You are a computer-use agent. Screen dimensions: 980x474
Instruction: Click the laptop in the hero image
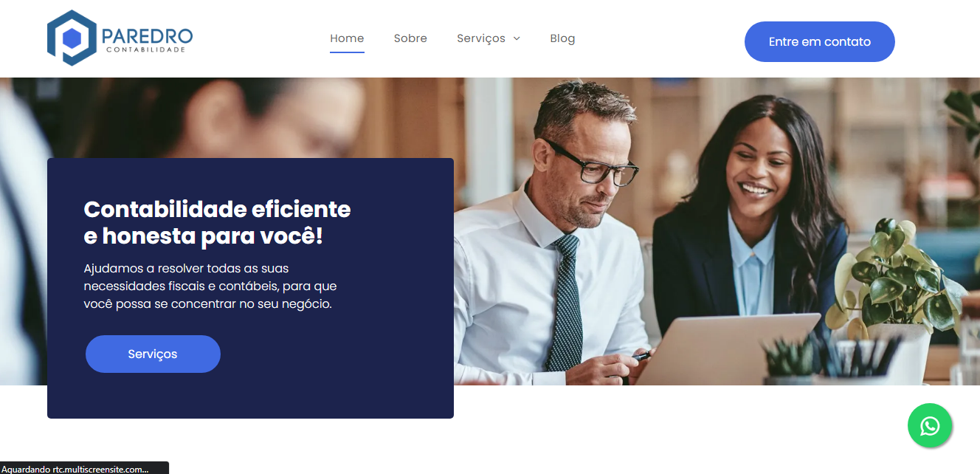tap(727, 349)
